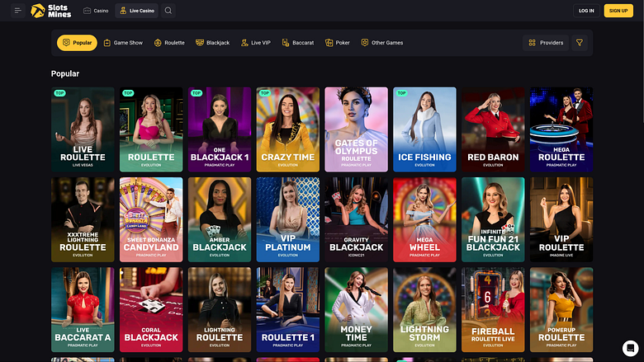The image size is (644, 362).
Task: Select the Poker category
Action: 338,43
